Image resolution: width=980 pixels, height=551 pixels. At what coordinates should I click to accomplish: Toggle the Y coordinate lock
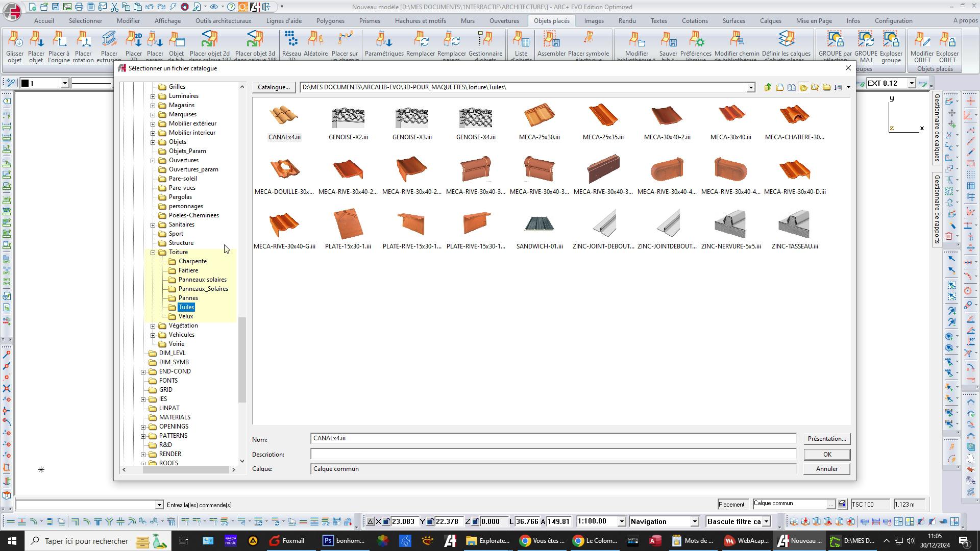[x=430, y=521]
